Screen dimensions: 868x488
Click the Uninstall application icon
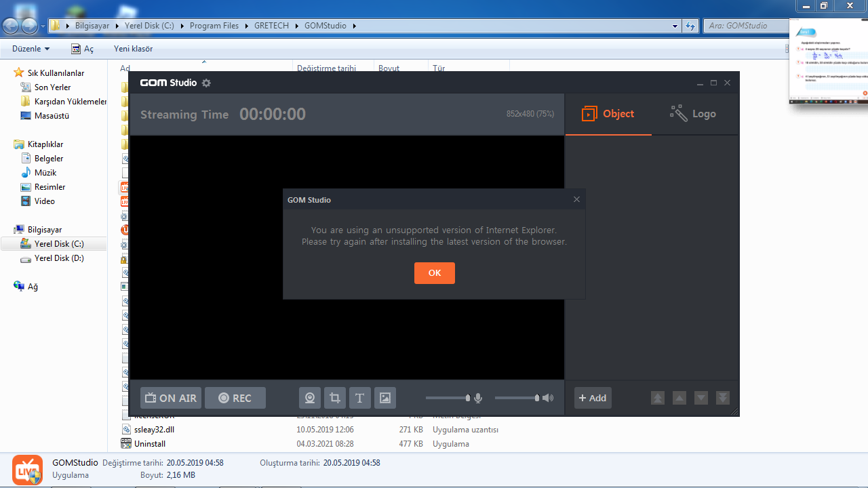pyautogui.click(x=125, y=444)
